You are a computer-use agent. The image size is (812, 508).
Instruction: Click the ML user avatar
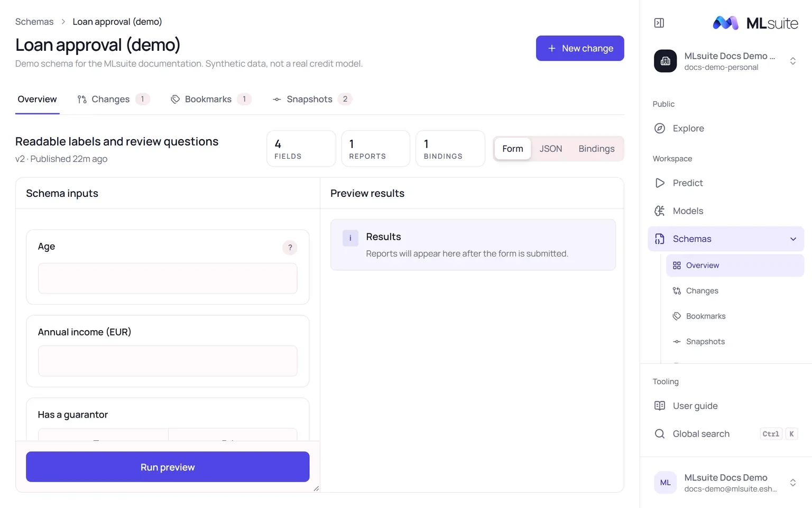665,482
